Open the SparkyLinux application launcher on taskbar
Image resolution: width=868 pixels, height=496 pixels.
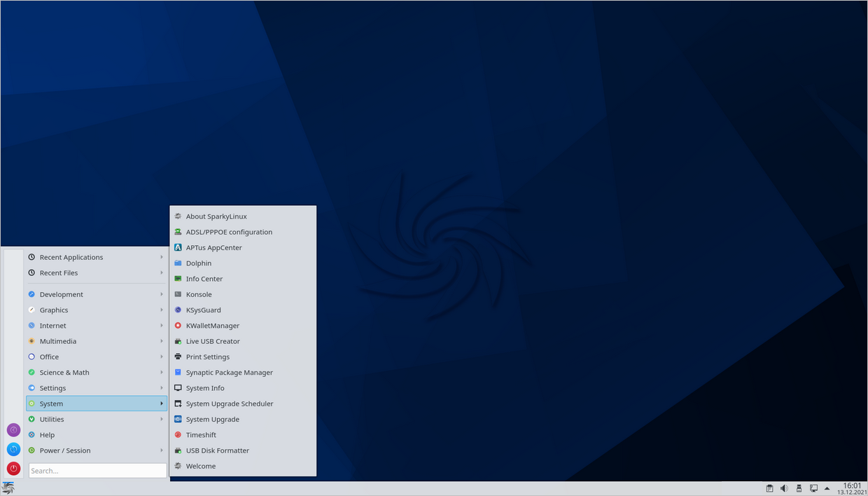(8, 488)
